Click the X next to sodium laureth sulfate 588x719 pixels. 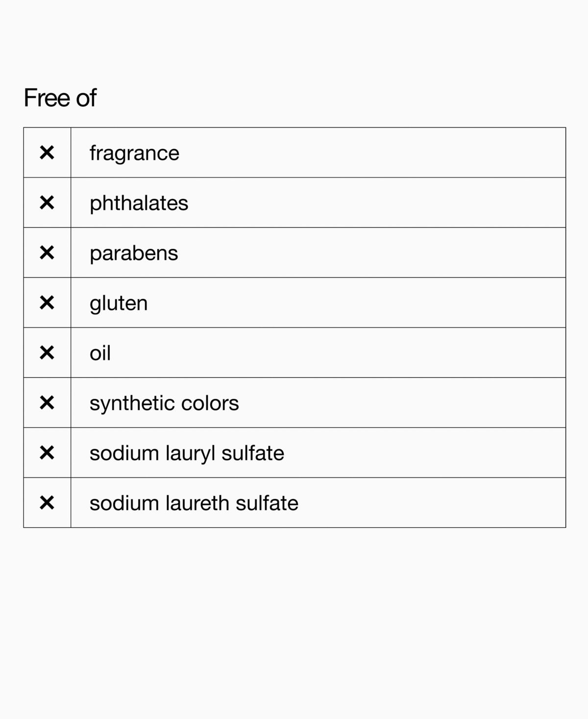coord(47,503)
